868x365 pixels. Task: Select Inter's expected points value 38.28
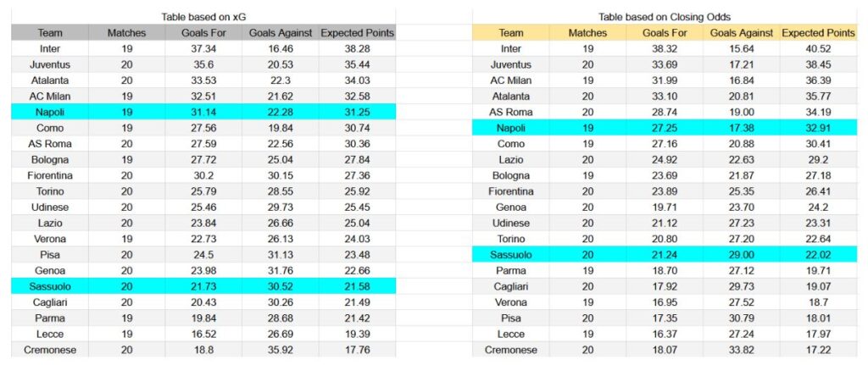(x=357, y=48)
